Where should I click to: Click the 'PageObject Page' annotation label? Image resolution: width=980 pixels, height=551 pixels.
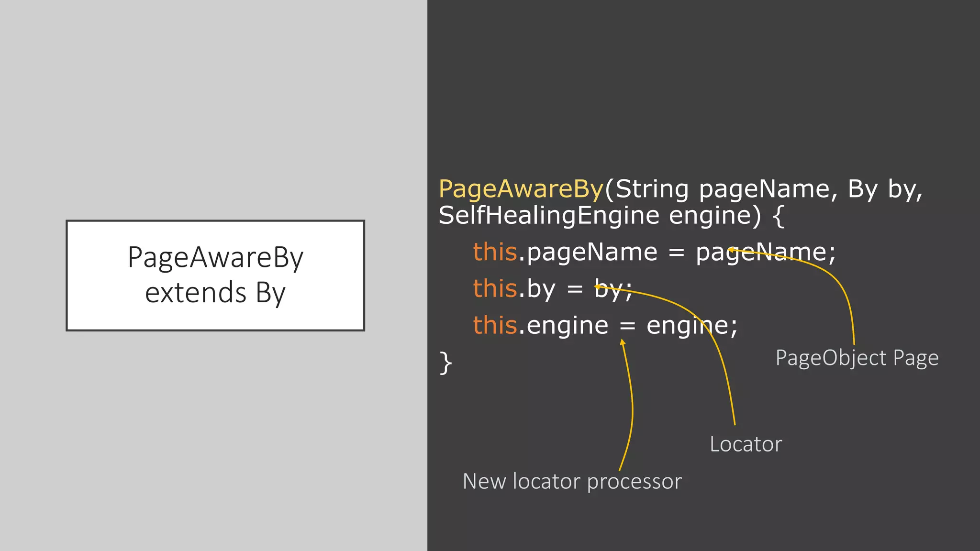857,358
